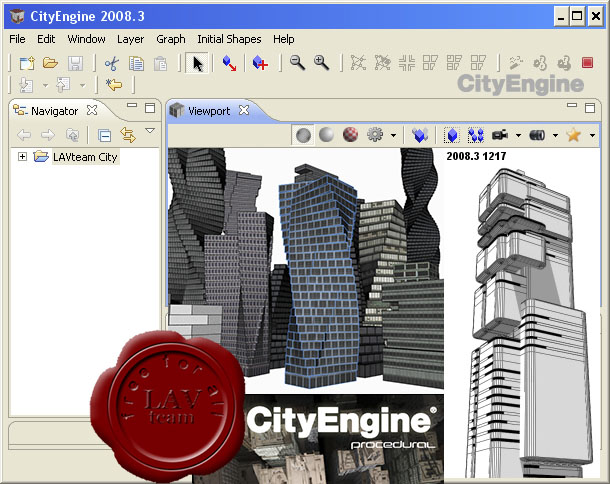Screen dimensions: 610x484
Task: Click the yellow back-arrow with asterisk icon
Action: click(114, 84)
